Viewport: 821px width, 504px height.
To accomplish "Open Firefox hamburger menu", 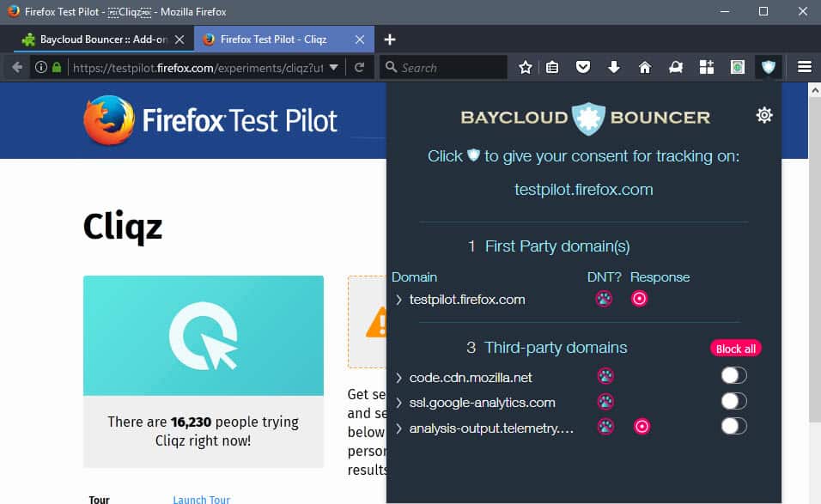I will tap(804, 67).
